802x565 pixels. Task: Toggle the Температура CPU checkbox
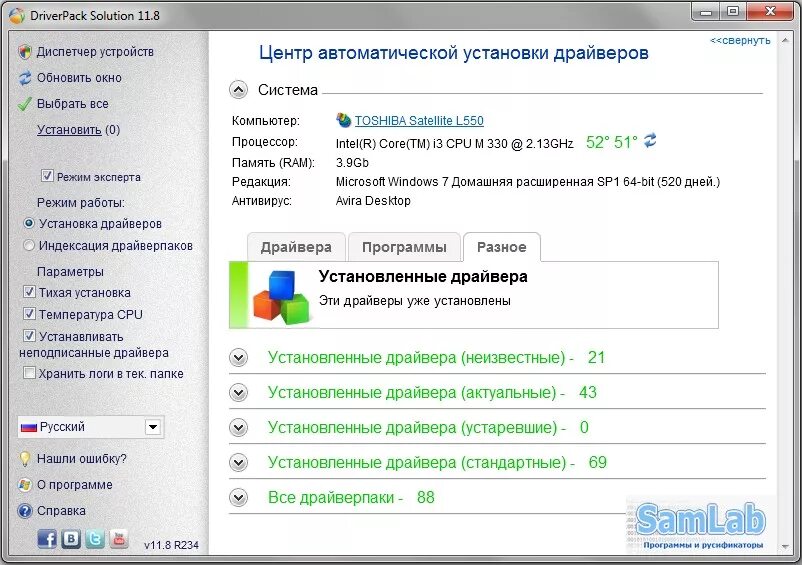pos(29,314)
